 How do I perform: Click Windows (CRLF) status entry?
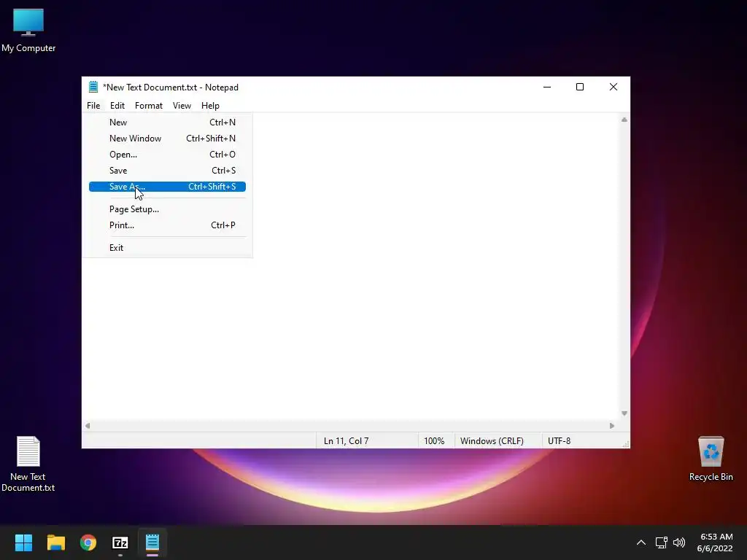pyautogui.click(x=492, y=441)
